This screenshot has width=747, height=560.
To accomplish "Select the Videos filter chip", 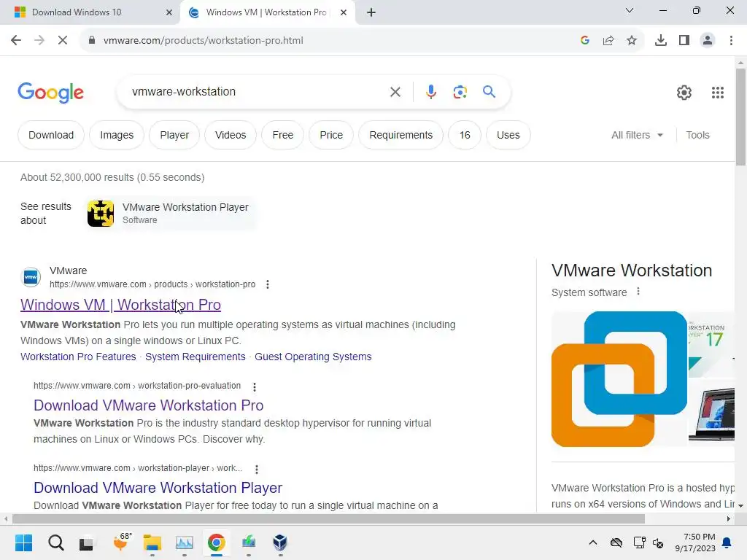I will tap(231, 135).
